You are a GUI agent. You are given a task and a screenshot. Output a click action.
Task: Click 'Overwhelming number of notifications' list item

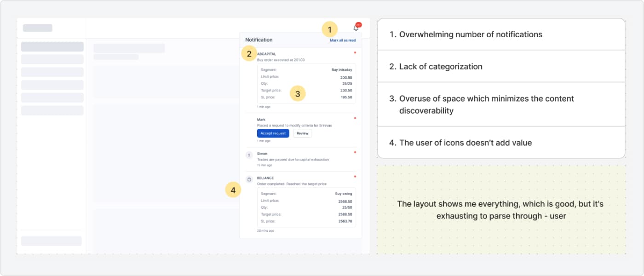coord(501,34)
